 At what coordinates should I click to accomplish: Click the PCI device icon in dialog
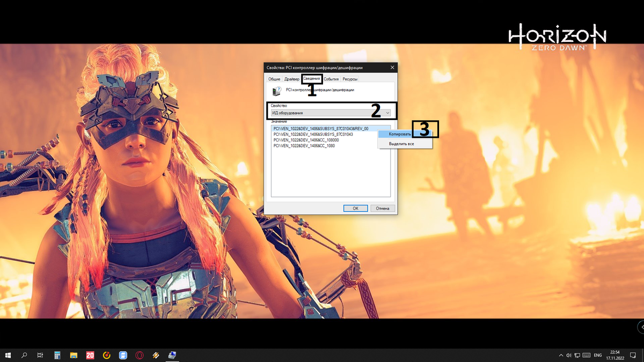point(276,91)
